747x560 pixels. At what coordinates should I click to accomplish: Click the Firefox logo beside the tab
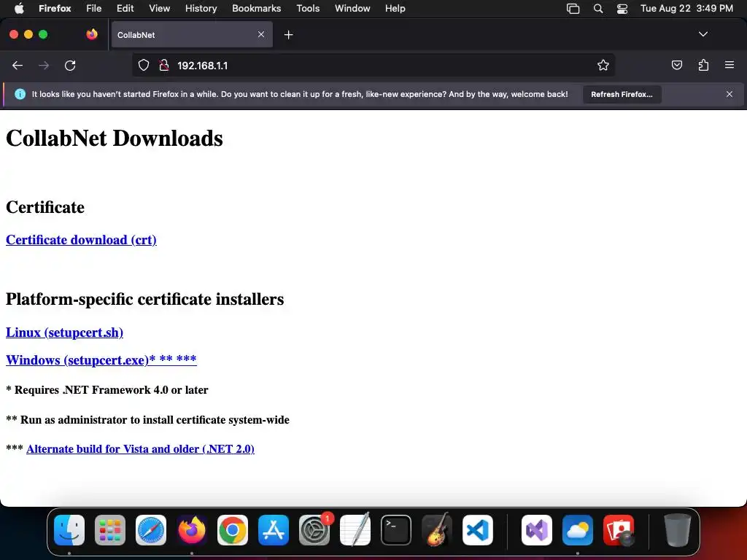click(92, 34)
